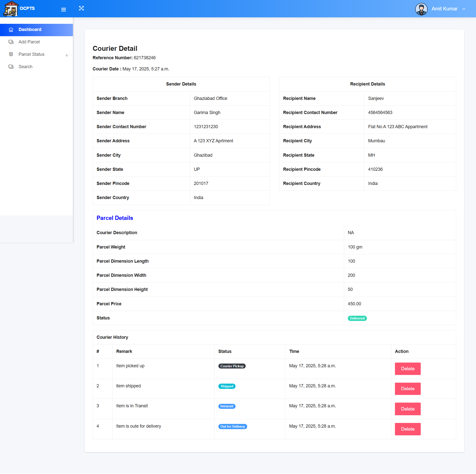476x474 pixels.
Task: Click the 'Ghaziabad Office' sender branch value
Action: click(210, 98)
